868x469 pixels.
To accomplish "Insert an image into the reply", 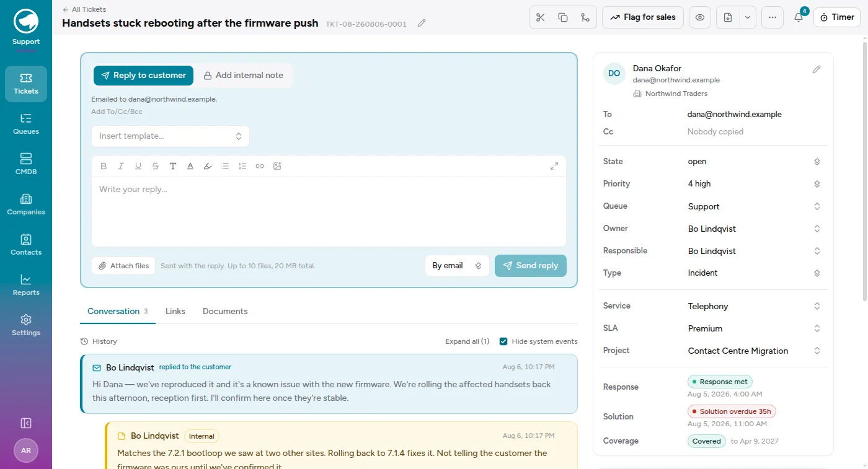I will point(277,166).
